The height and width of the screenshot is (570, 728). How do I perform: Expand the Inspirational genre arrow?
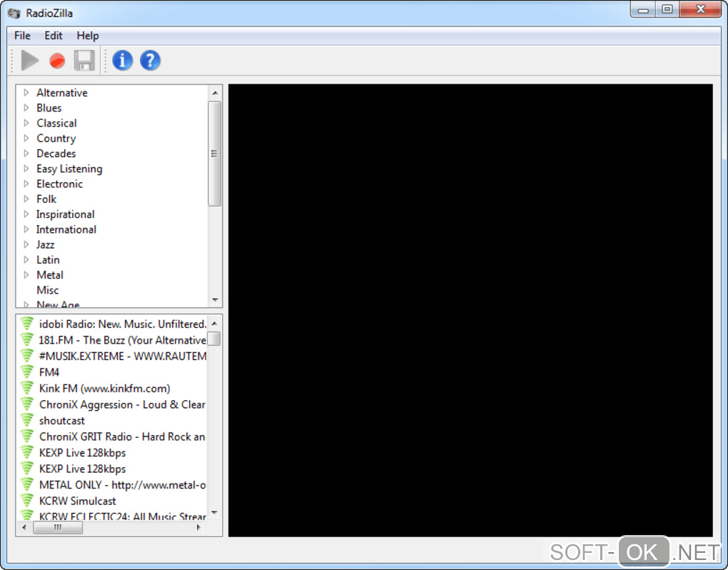pyautogui.click(x=26, y=214)
